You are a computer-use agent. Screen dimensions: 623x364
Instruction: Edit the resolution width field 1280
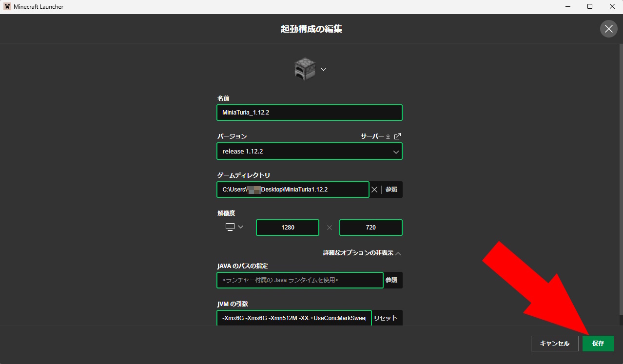(288, 228)
